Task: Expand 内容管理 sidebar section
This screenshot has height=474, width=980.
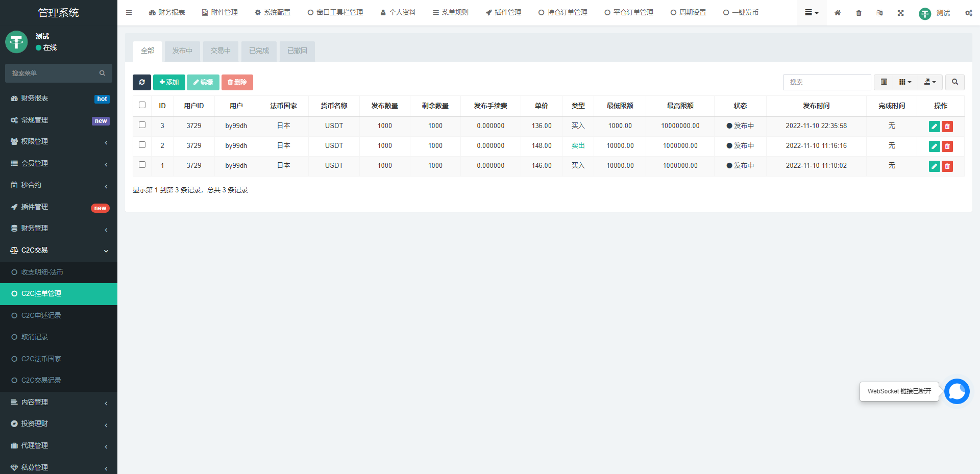Action: click(59, 403)
